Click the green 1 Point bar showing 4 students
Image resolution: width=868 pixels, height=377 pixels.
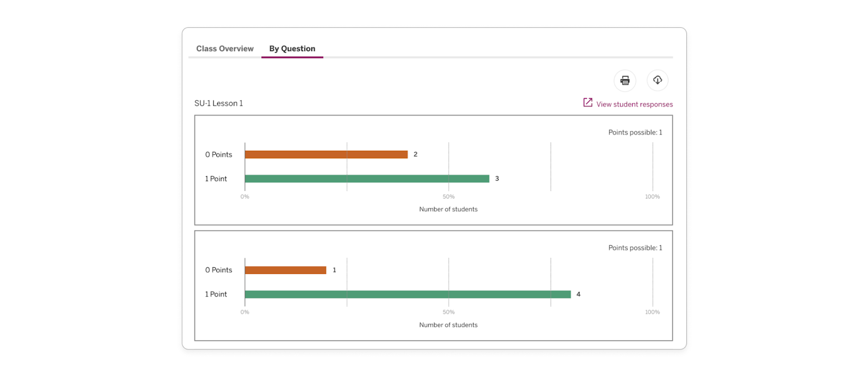click(x=407, y=293)
